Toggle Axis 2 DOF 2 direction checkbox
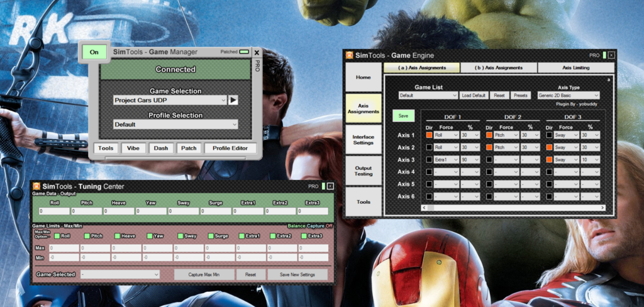 [x=489, y=147]
